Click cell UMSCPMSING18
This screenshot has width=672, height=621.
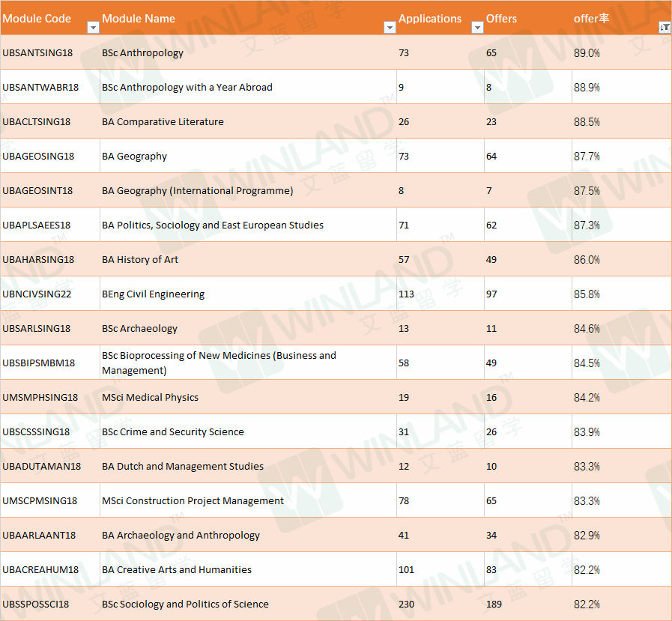click(x=50, y=500)
